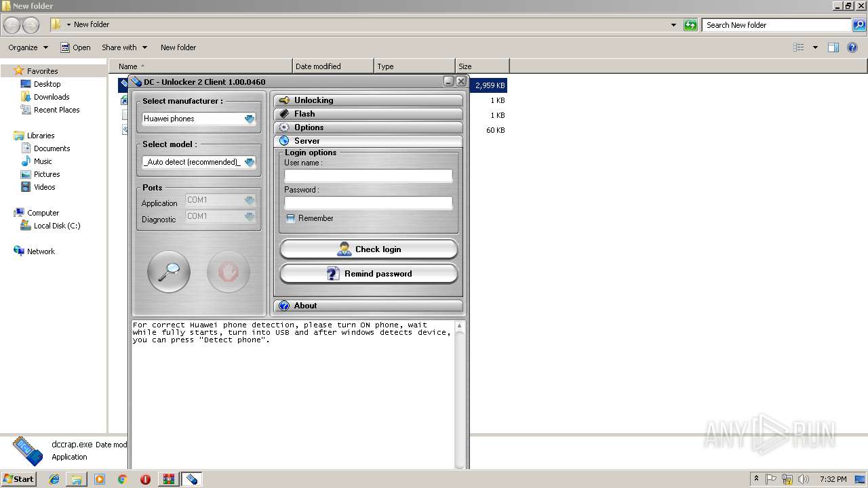Open Music library
Viewport: 868px width, 488px height.
[x=43, y=161]
